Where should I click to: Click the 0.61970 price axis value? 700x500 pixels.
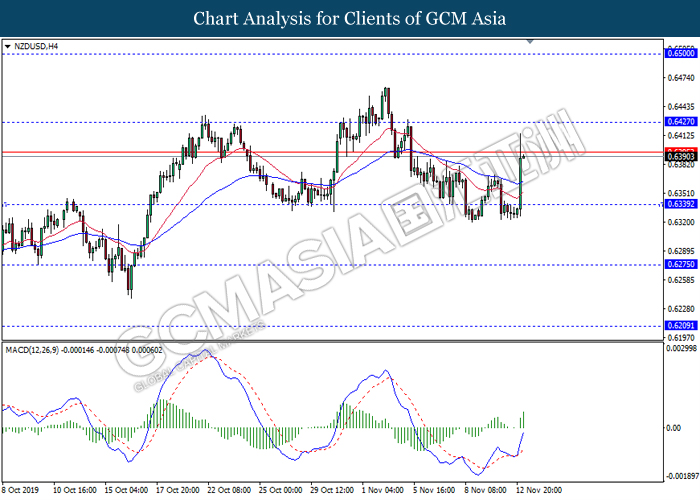[681, 338]
